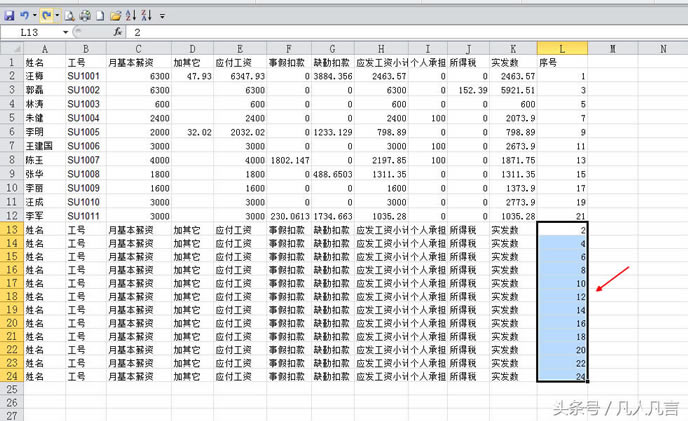Viewport: 688px width, 421px height.
Task: Expand the Undo history dropdown arrow
Action: pos(33,16)
